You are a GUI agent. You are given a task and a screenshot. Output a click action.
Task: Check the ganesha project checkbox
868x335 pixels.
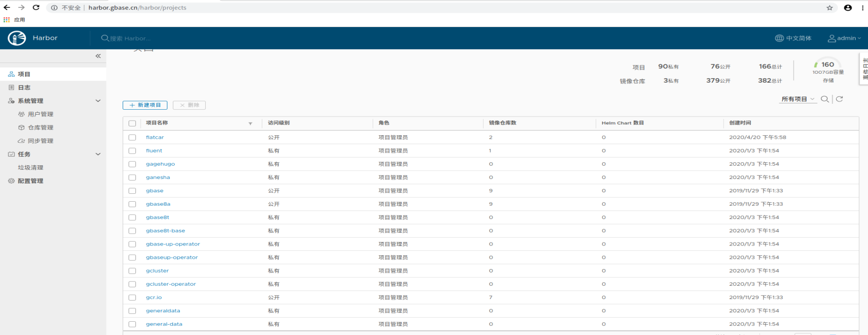pyautogui.click(x=132, y=177)
